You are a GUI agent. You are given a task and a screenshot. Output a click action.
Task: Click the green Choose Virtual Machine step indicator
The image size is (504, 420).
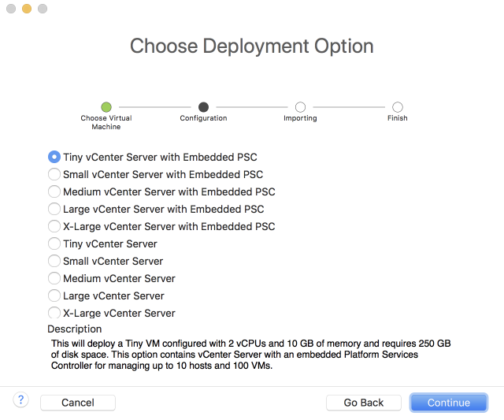[106, 107]
